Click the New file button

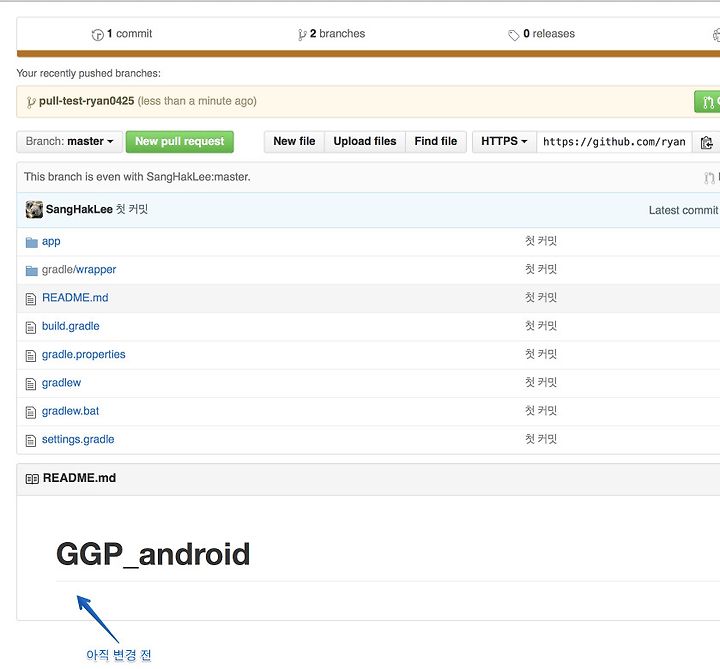(x=294, y=141)
